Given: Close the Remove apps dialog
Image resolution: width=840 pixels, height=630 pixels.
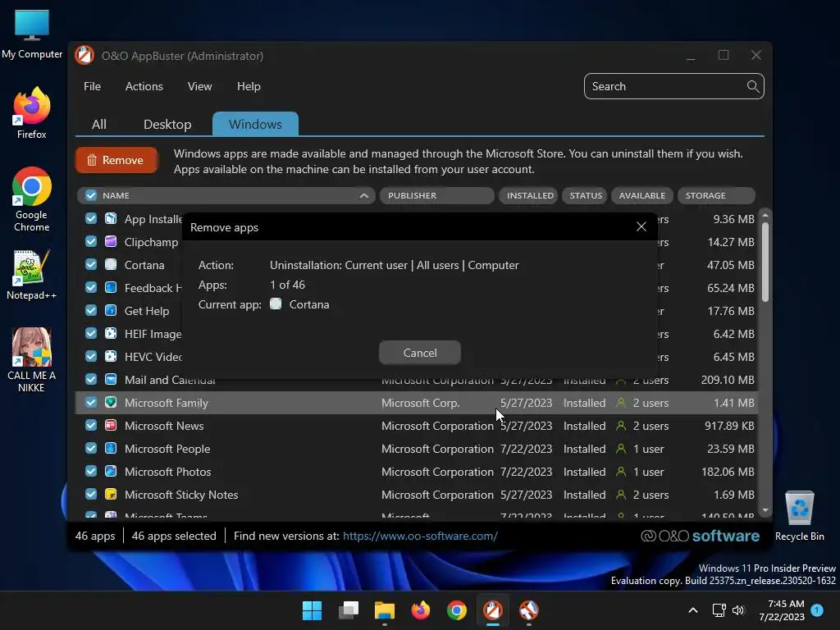Looking at the screenshot, I should tap(641, 226).
